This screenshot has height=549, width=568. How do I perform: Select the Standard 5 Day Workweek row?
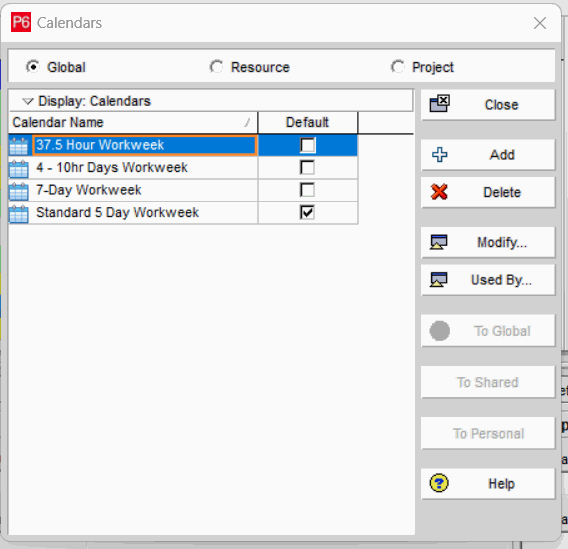(x=183, y=213)
